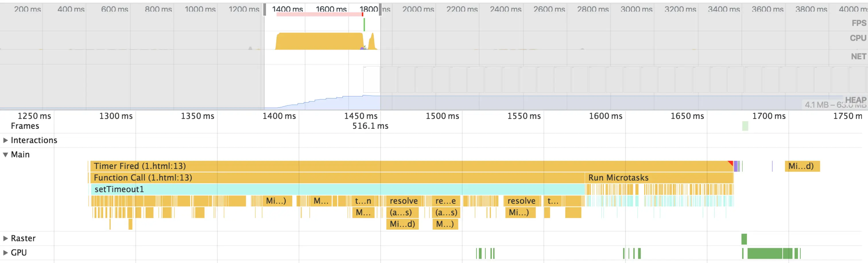Click the CPU label in overview
This screenshot has width=868, height=263.
(858, 38)
